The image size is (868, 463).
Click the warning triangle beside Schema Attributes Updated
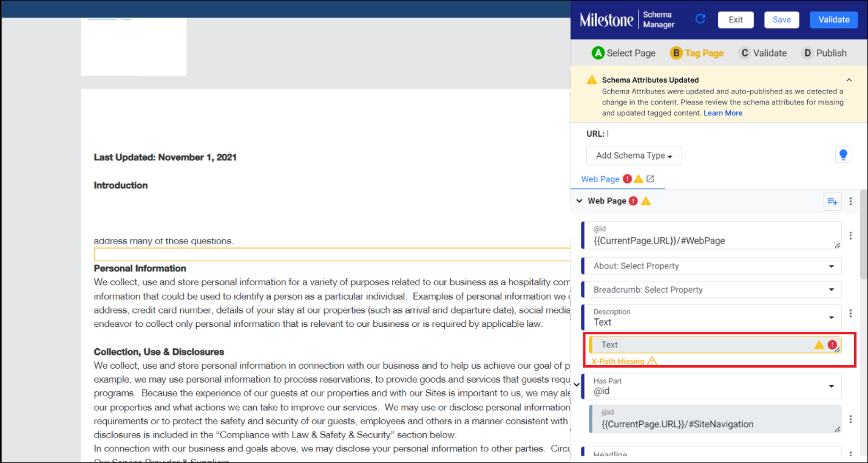click(x=591, y=80)
